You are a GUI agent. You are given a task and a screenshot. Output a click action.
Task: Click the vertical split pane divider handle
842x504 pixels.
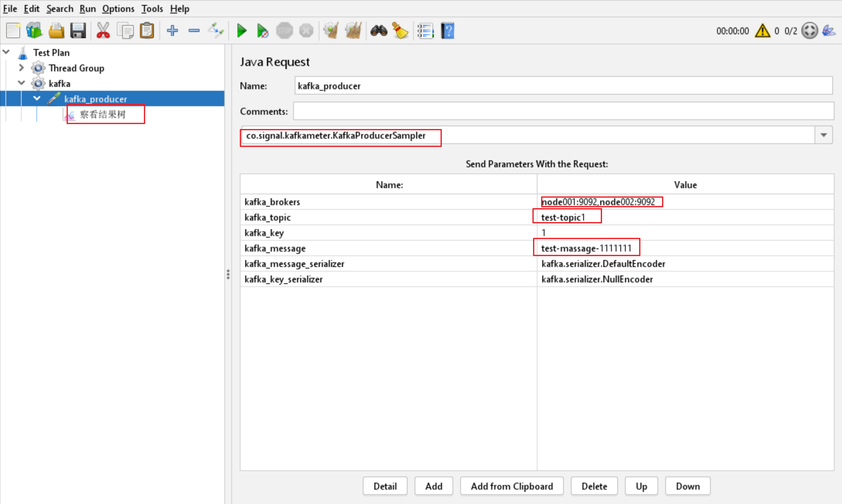228,274
